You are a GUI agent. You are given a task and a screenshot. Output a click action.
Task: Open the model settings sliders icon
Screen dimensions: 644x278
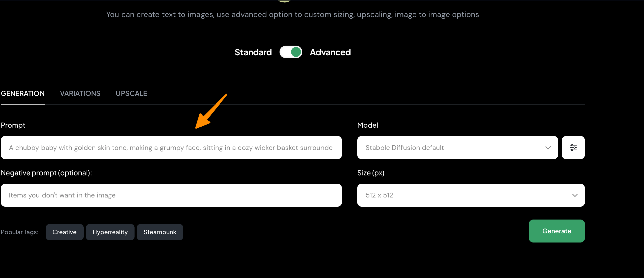[x=573, y=148]
